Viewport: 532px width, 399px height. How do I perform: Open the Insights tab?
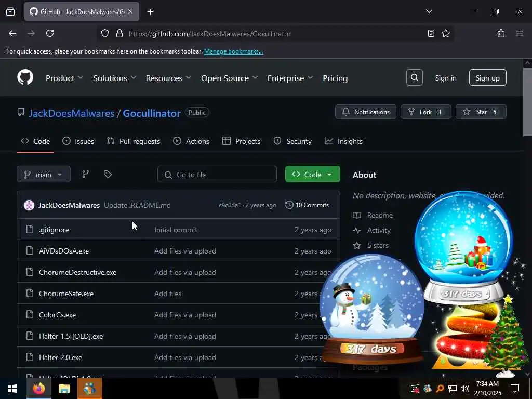coord(344,141)
